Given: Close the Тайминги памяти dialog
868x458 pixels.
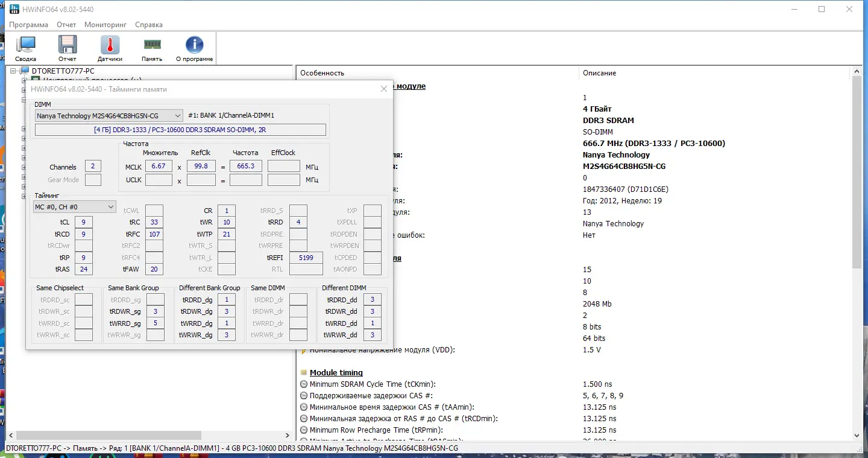Looking at the screenshot, I should (384, 89).
